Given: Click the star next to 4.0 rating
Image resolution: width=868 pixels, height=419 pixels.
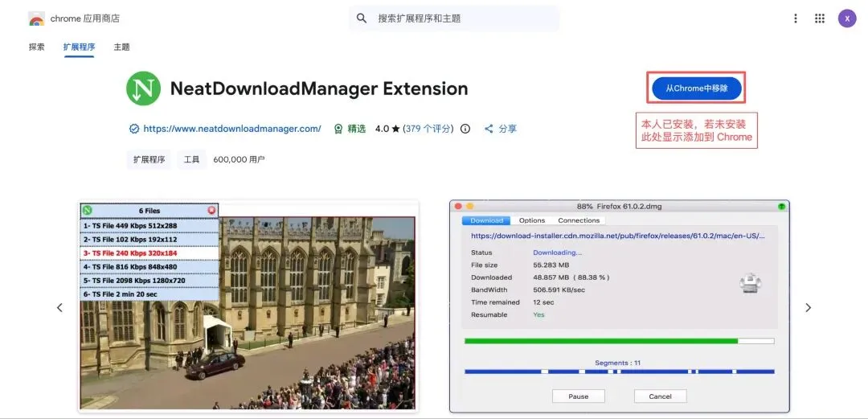Looking at the screenshot, I should pos(395,129).
